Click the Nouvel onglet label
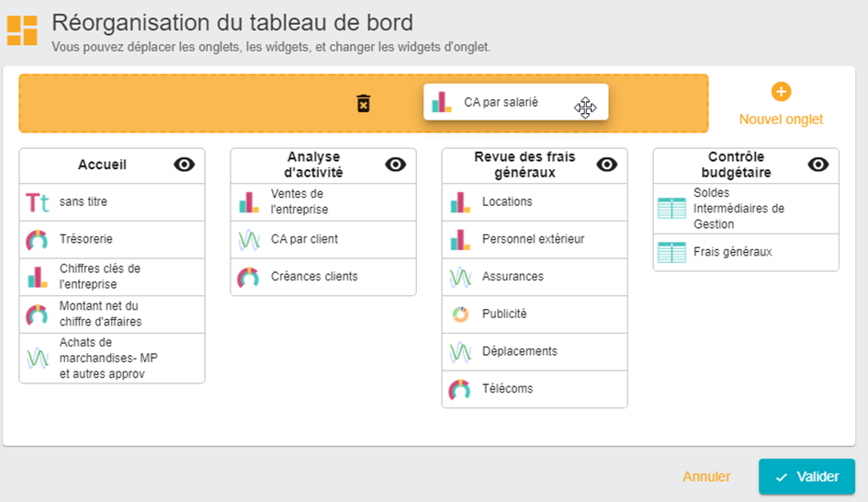Screen dimensions: 868x502 (781, 120)
